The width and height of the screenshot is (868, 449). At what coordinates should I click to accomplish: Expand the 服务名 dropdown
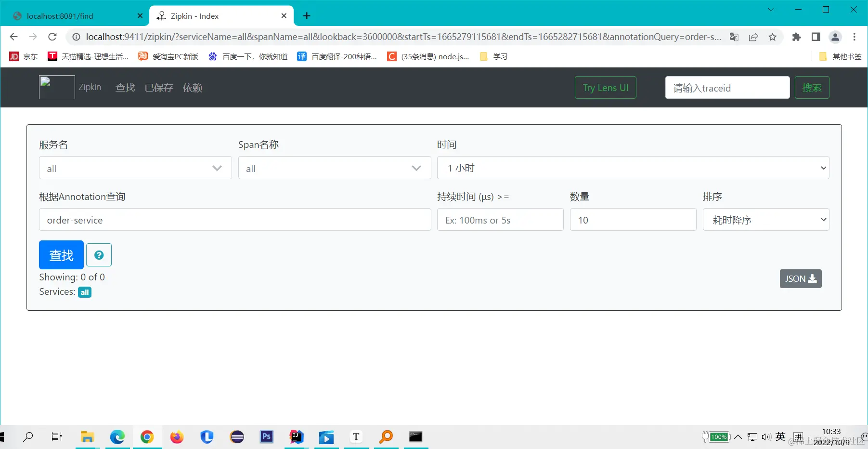click(x=135, y=168)
